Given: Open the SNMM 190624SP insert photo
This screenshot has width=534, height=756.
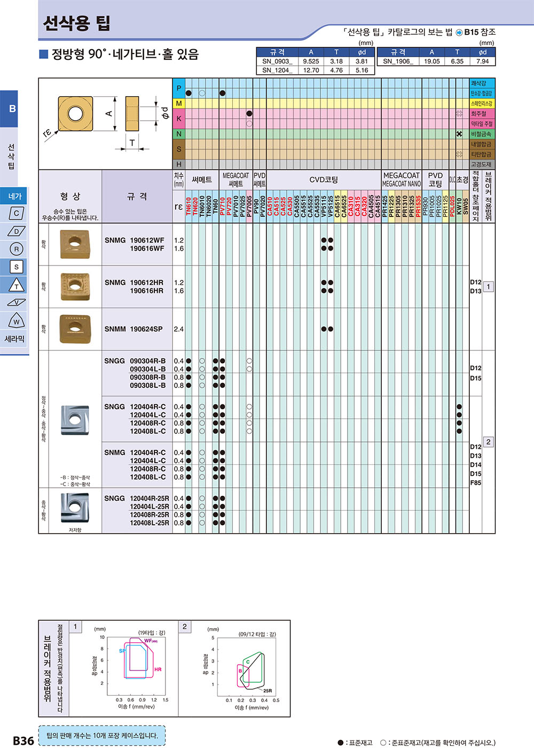Looking at the screenshot, I should click(x=74, y=329).
